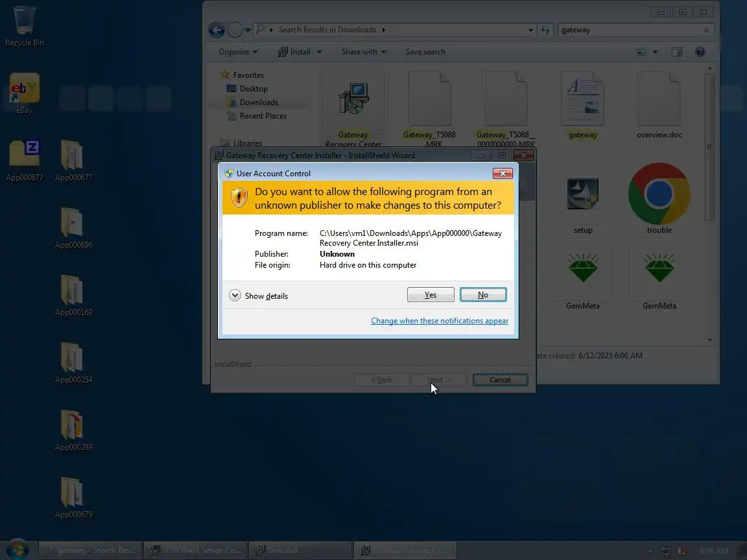747x560 pixels.
Task: Click the Explorer Back navigation arrow
Action: [x=217, y=30]
